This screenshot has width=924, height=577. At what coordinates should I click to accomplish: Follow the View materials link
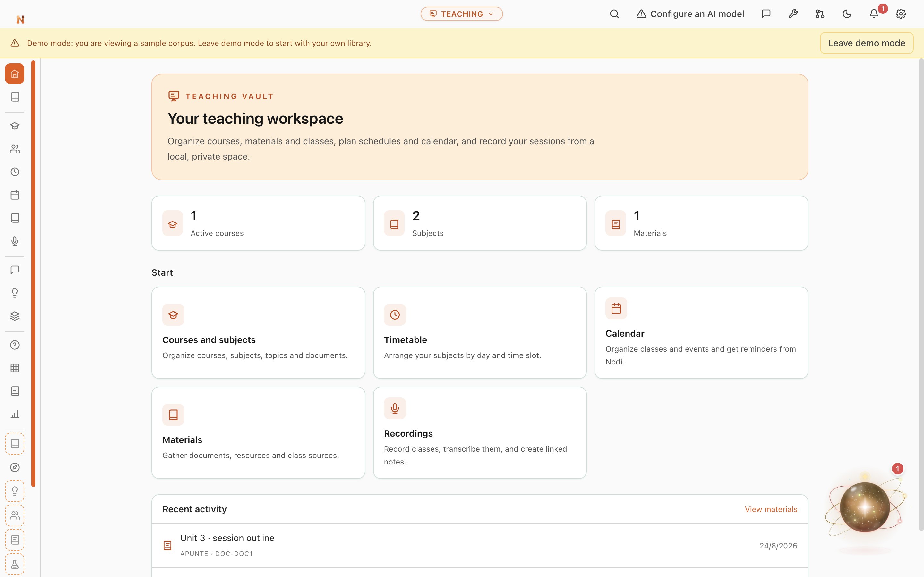771,509
